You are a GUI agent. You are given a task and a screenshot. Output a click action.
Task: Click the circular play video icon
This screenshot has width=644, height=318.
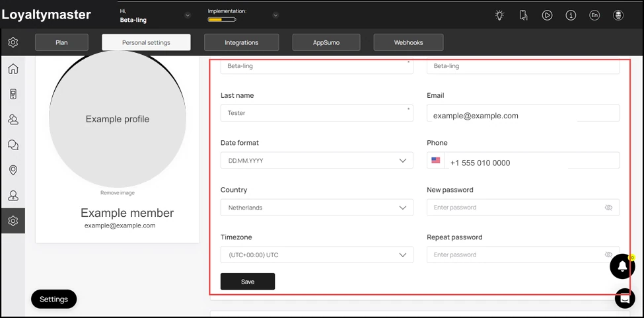[547, 16]
